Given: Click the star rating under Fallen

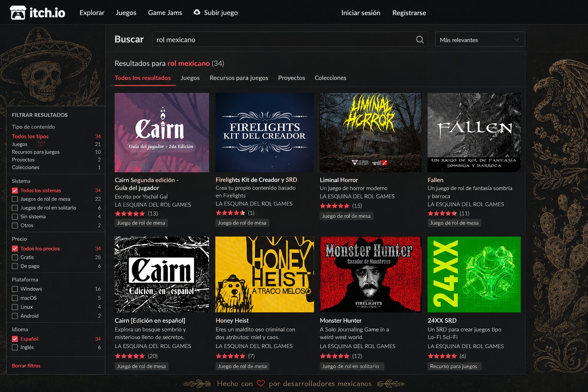Looking at the screenshot, I should click(x=442, y=213).
